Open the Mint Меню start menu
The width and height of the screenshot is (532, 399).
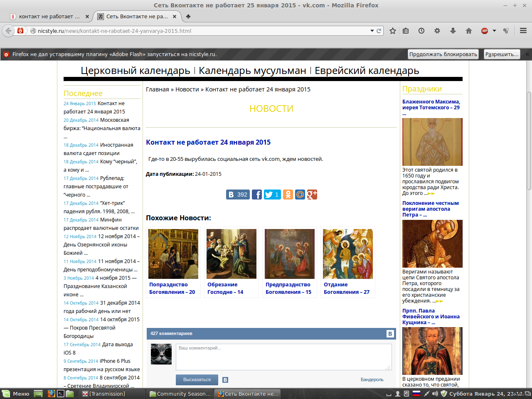click(x=16, y=394)
